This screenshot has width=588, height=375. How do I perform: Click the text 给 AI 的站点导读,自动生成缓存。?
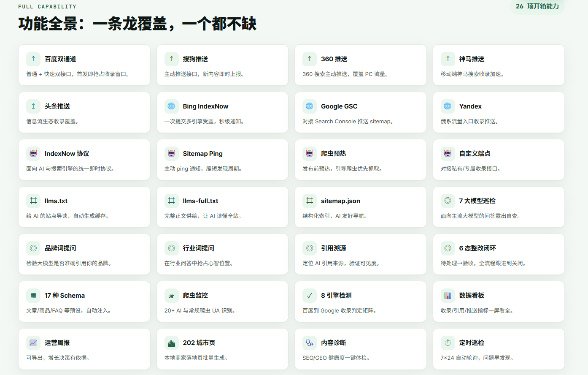pos(69,216)
